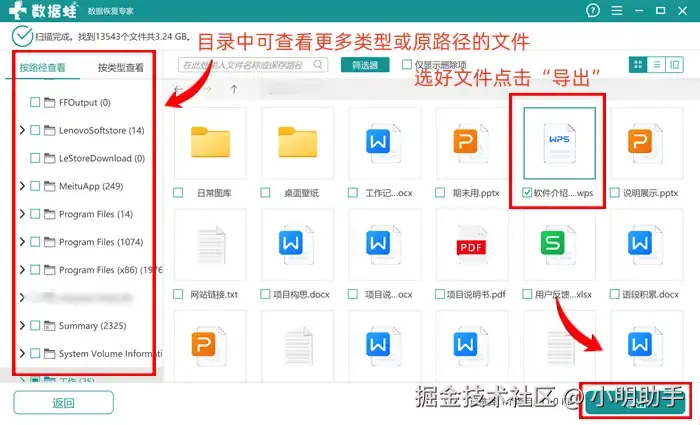Open the hamburger menu in title bar
This screenshot has height=425, width=700.
tap(617, 10)
